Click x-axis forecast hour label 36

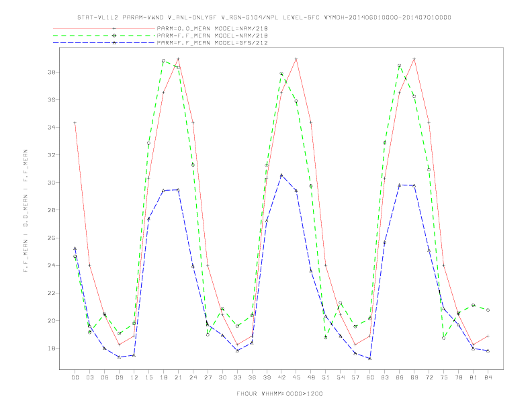coord(252,377)
